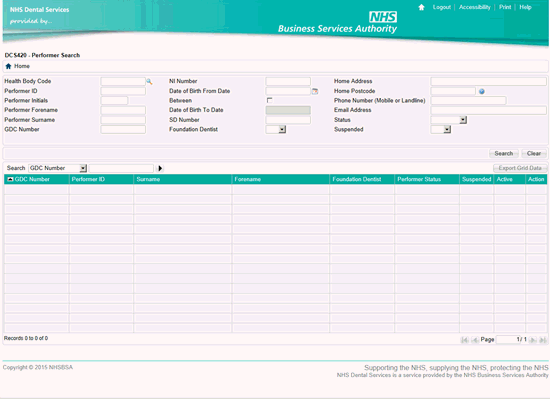
Task: Sort by Surname column header
Action: (x=148, y=179)
